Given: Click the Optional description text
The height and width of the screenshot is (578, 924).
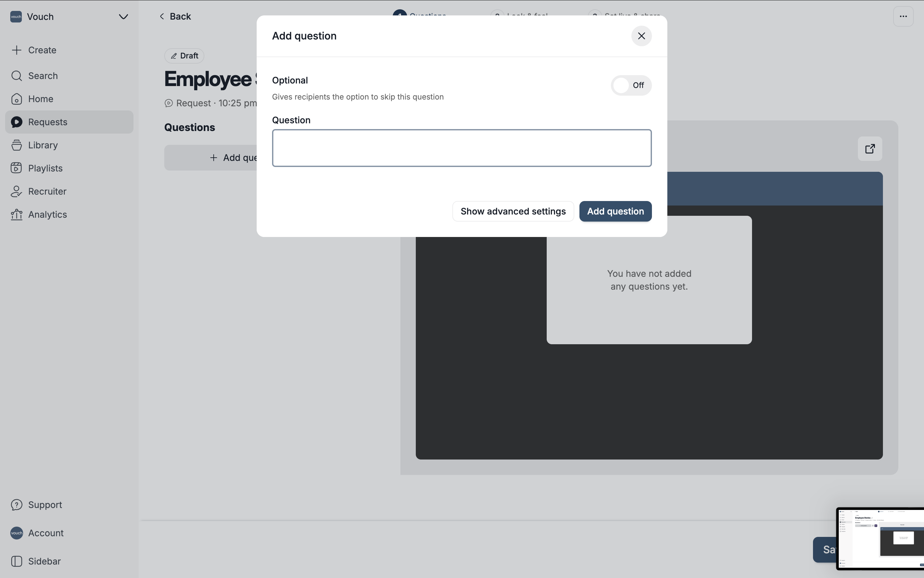Looking at the screenshot, I should click(x=358, y=97).
